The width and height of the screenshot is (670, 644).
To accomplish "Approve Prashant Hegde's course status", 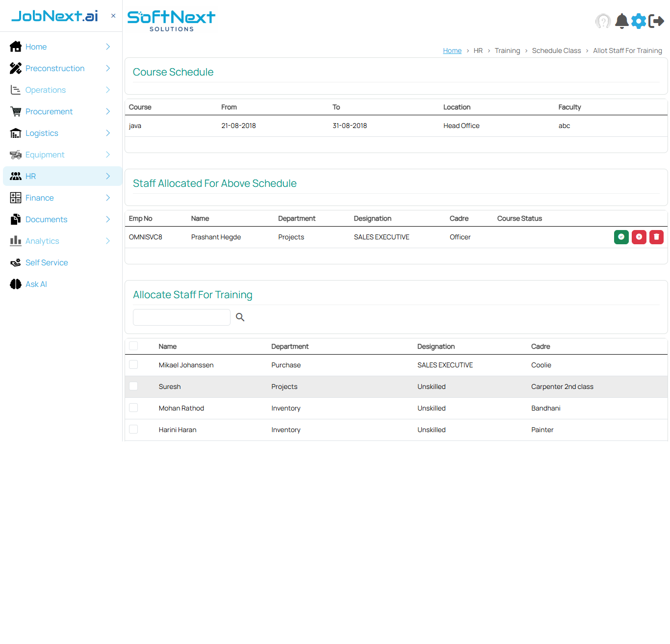I will (621, 237).
